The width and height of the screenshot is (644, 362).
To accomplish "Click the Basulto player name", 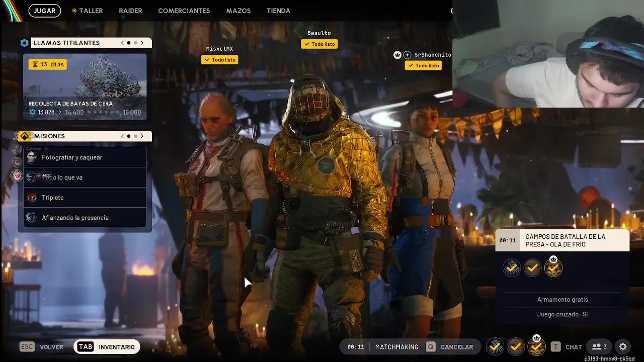I will tap(319, 33).
